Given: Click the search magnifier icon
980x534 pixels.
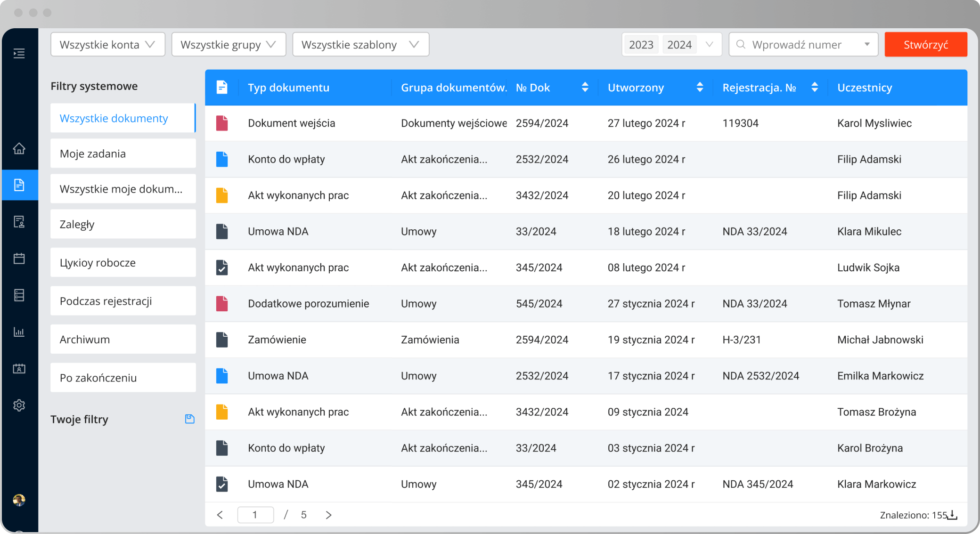Looking at the screenshot, I should [x=741, y=44].
